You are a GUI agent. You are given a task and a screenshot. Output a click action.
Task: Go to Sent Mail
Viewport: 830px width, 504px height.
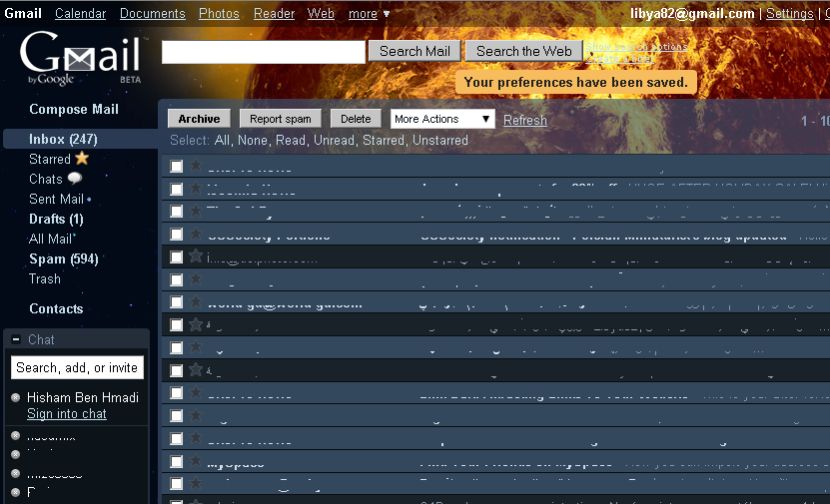coord(56,200)
